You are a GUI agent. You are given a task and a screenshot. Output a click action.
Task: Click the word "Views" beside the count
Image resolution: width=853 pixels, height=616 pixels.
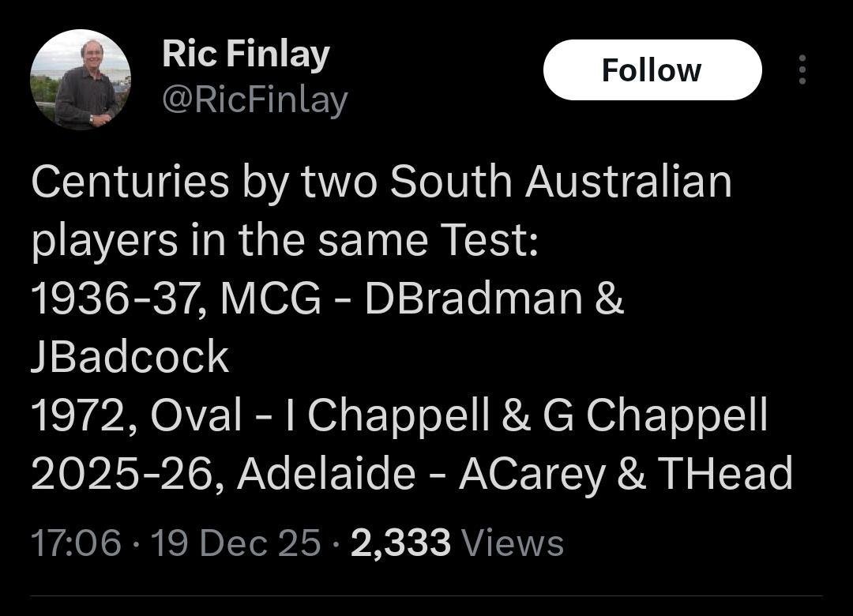512,543
